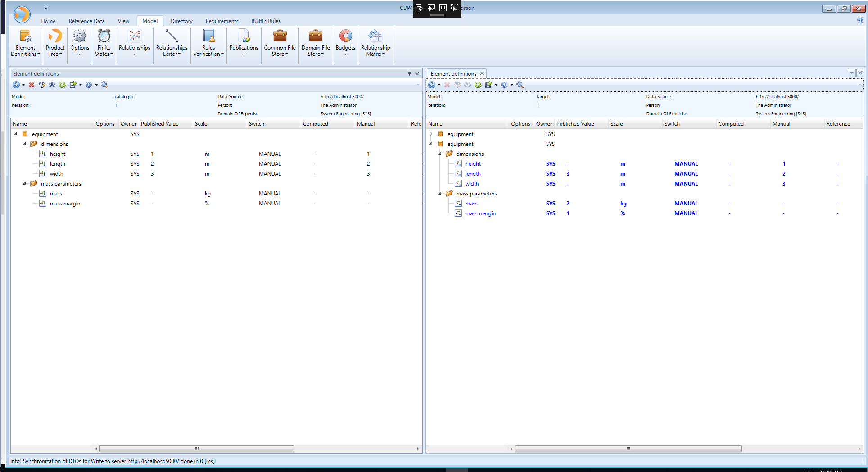Launch the Relationships Editor
Image resolution: width=868 pixels, height=472 pixels.
171,43
